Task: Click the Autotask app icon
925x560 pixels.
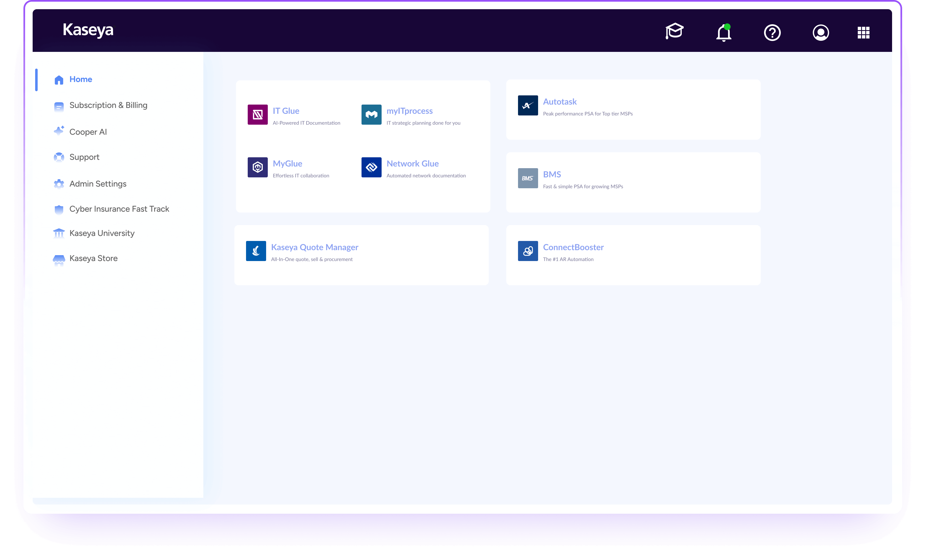Action: click(528, 105)
